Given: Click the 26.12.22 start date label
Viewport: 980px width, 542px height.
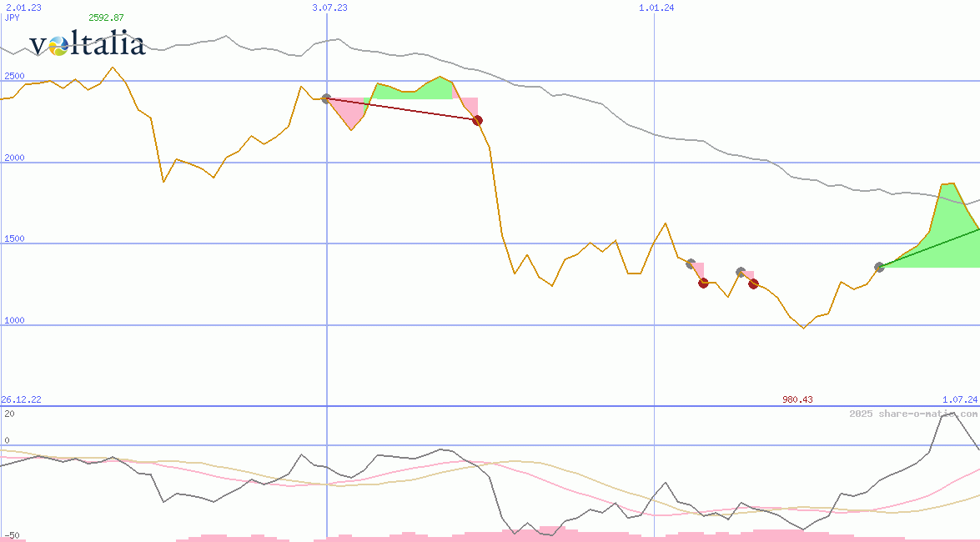Looking at the screenshot, I should 21,399.
